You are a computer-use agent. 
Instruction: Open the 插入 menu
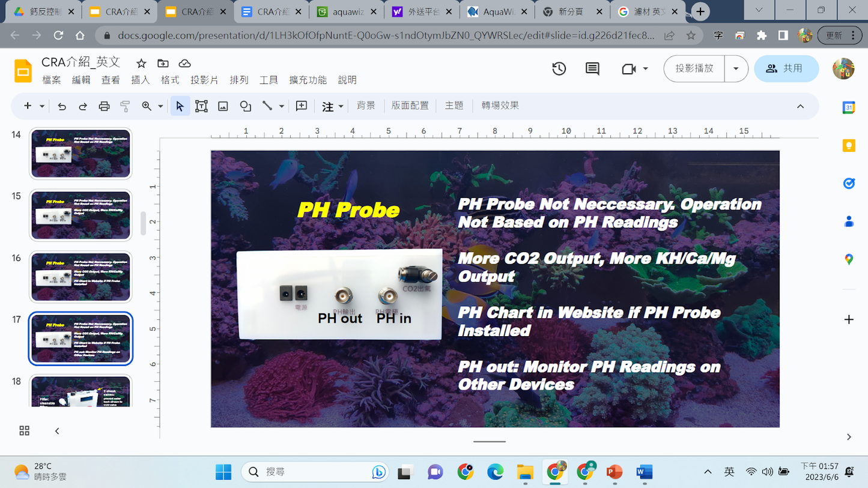point(140,80)
